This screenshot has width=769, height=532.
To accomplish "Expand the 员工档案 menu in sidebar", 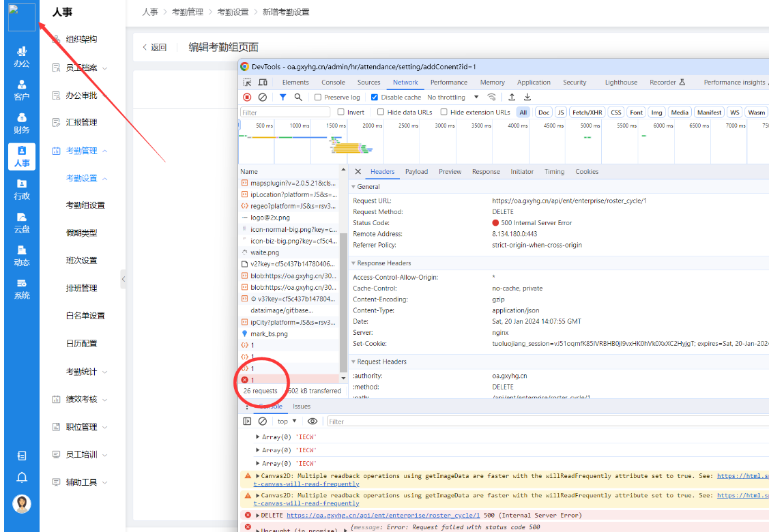I will [80, 68].
